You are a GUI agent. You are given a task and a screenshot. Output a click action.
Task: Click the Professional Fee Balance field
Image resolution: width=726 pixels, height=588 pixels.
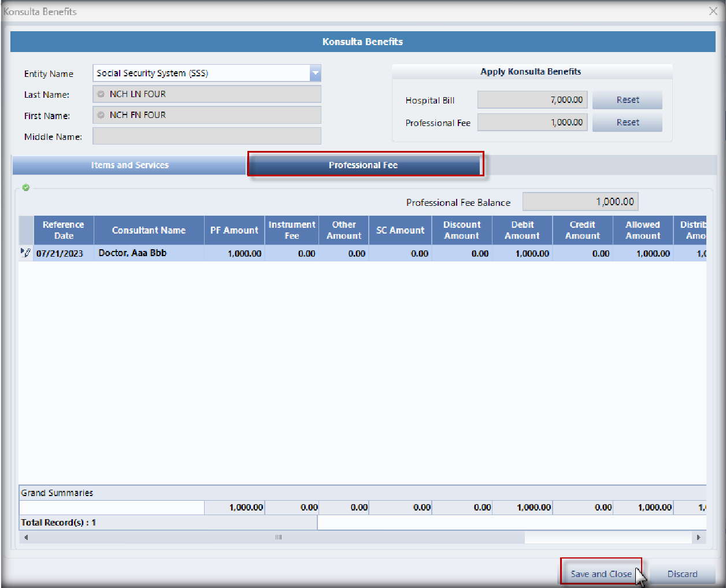[x=580, y=202]
